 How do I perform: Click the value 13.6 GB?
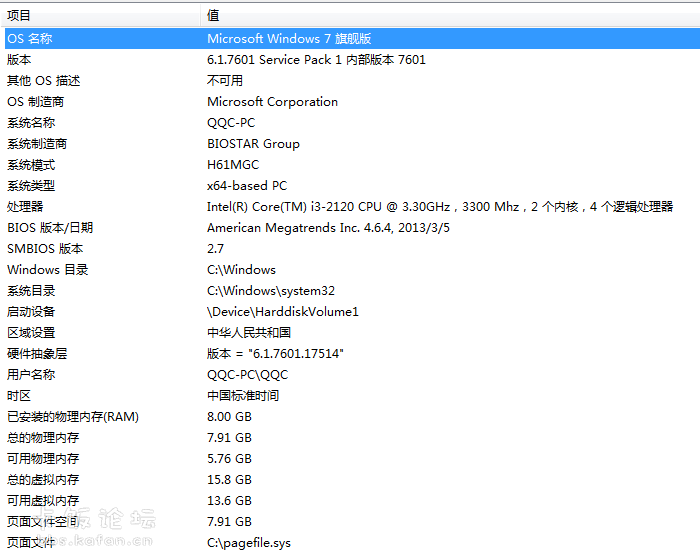(229, 500)
